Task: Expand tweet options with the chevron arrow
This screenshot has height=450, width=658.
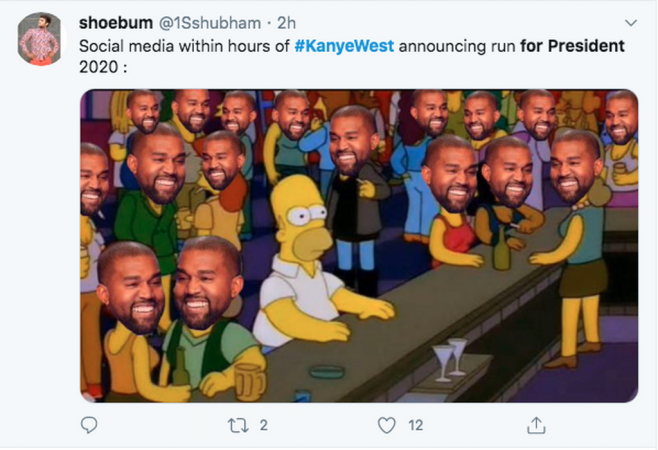Action: (x=631, y=23)
